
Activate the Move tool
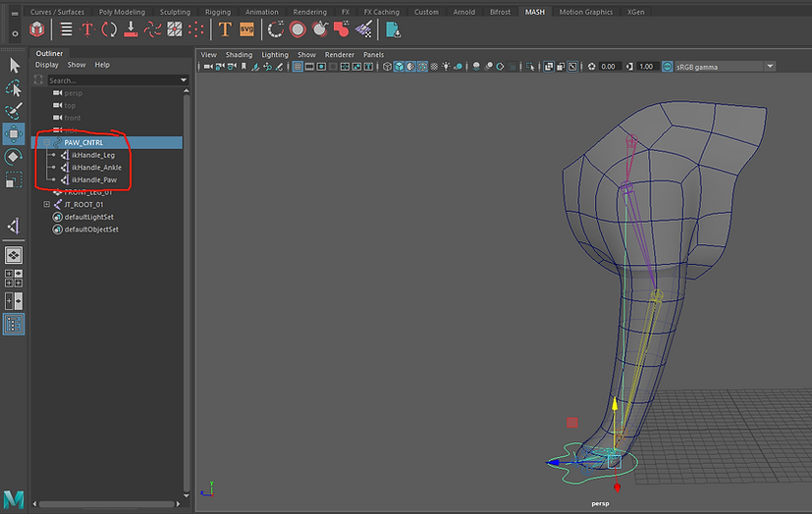[x=14, y=134]
